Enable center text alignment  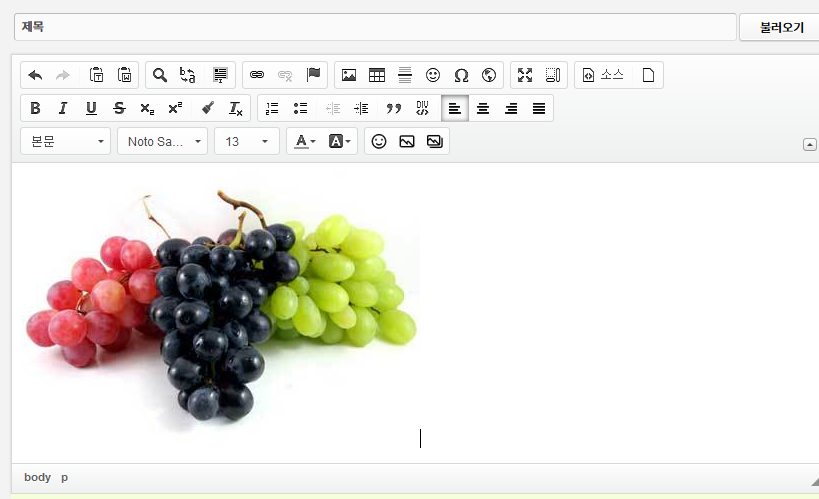tap(483, 108)
